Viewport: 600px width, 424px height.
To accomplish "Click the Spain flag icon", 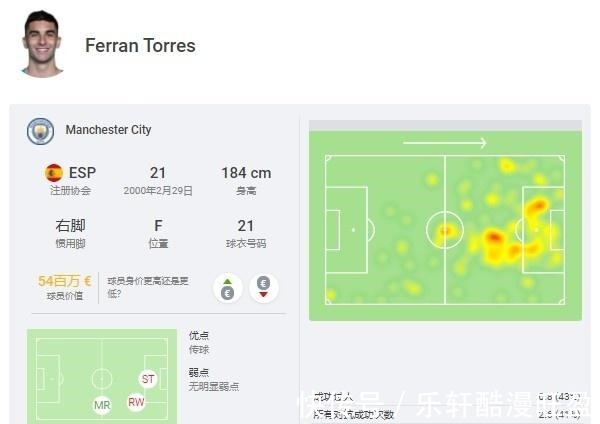I will (54, 173).
